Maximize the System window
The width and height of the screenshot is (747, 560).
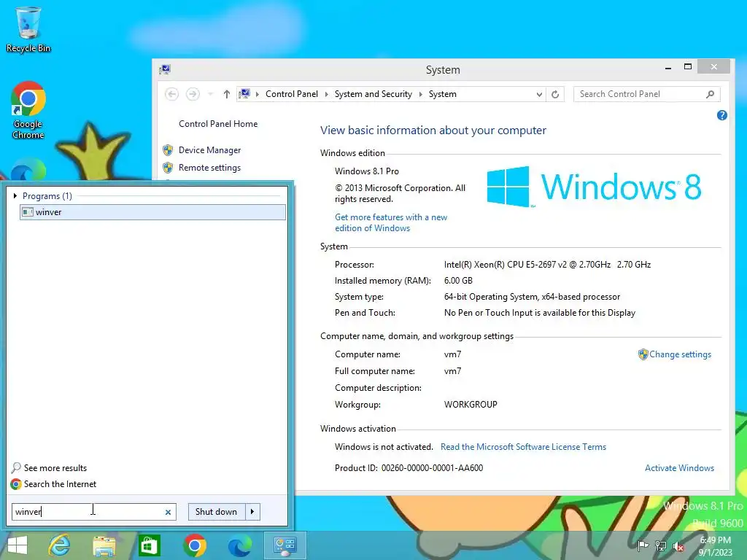tap(687, 67)
